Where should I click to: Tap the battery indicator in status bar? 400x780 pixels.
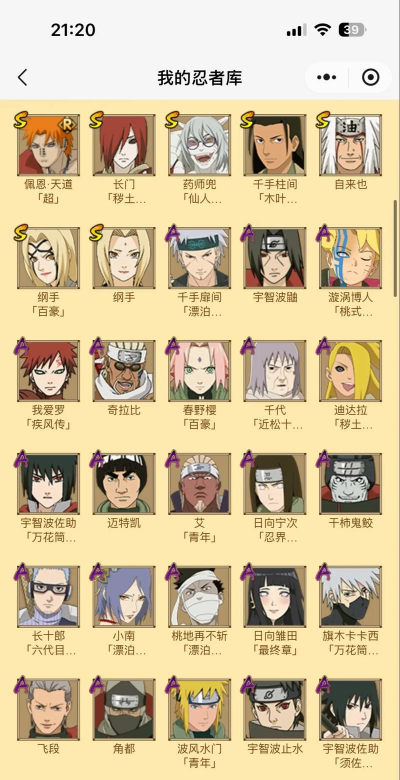352,30
